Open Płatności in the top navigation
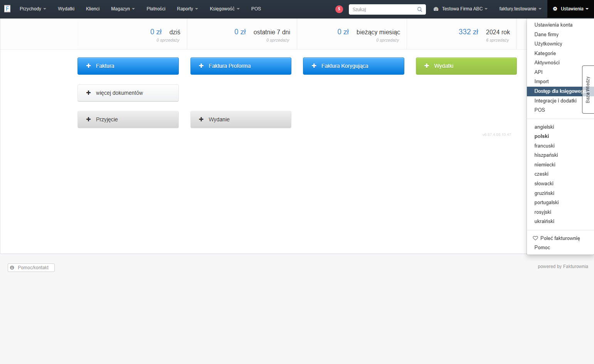 point(156,9)
